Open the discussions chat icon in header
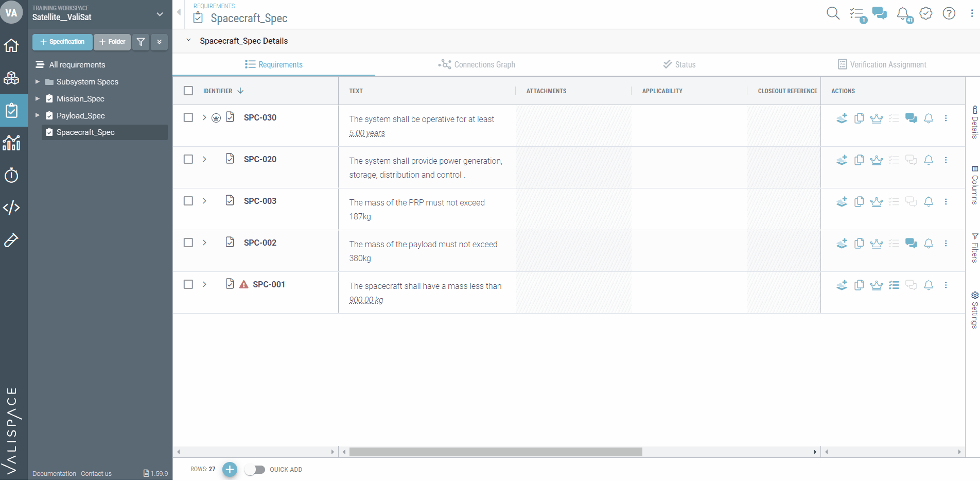Viewport: 980px width, 481px height. pos(879,13)
